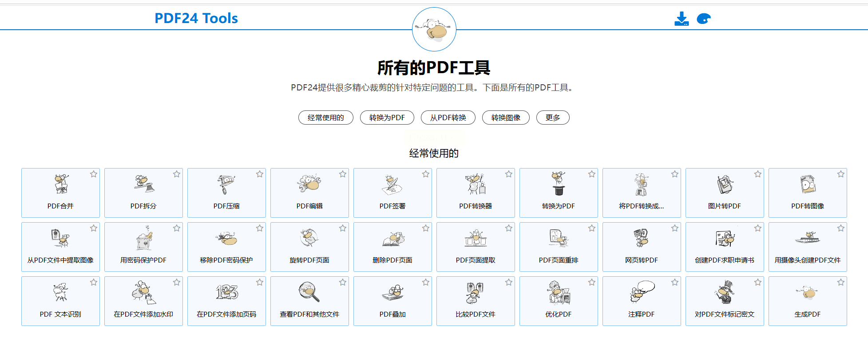Screen dimensions: 868x345
Task: Toggle the star on the PDF转图像 card
Action: pyautogui.click(x=841, y=174)
